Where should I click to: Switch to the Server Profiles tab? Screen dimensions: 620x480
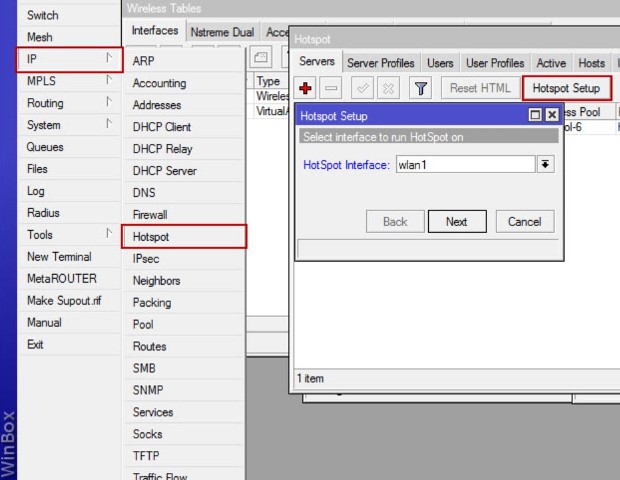tap(381, 63)
